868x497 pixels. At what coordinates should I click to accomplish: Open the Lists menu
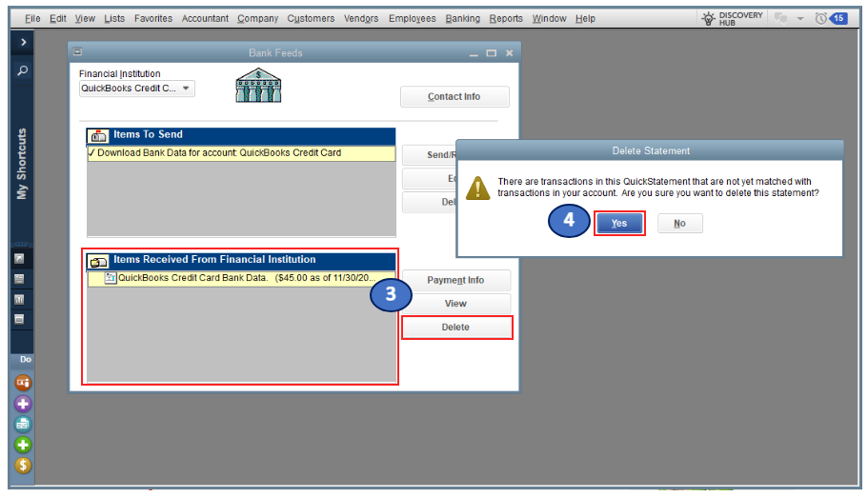click(114, 18)
